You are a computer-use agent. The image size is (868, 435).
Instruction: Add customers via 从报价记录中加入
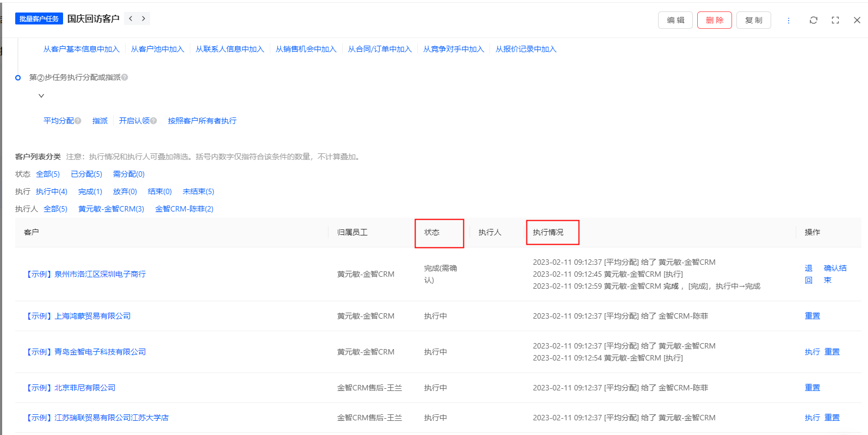[526, 49]
